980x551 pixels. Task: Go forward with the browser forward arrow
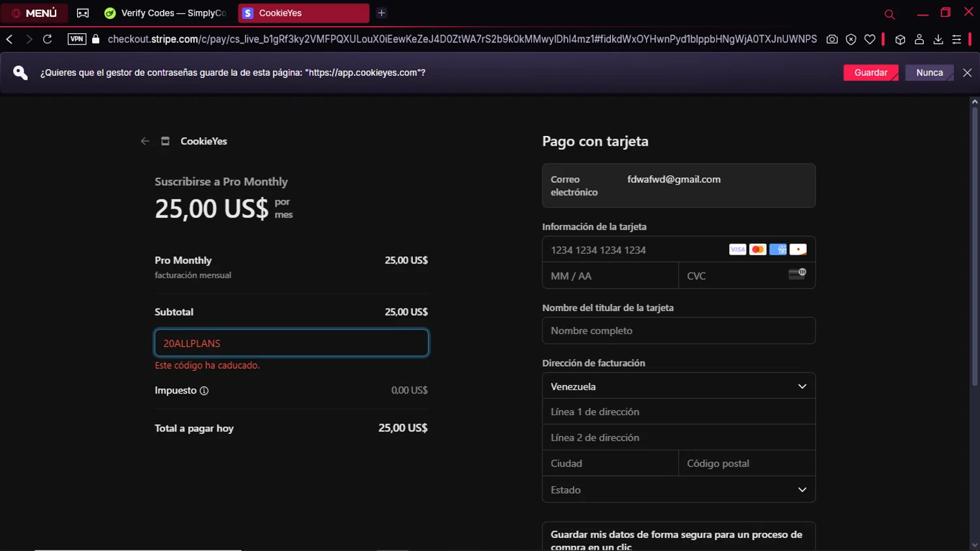tap(29, 39)
